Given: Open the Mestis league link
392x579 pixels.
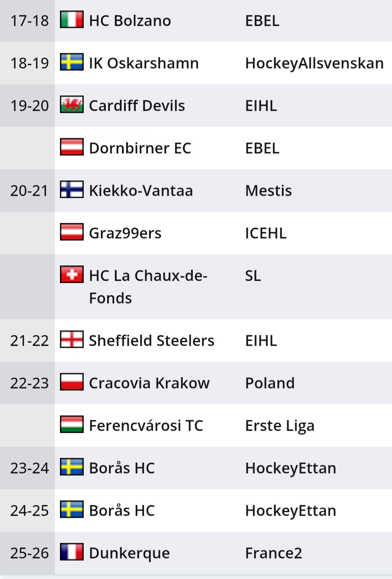Looking at the screenshot, I should (x=268, y=191).
